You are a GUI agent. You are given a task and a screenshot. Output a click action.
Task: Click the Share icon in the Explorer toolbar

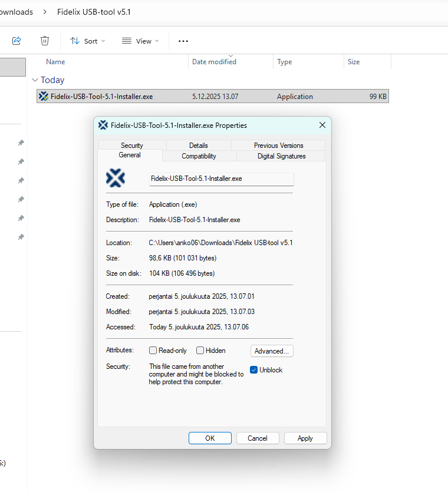[17, 41]
